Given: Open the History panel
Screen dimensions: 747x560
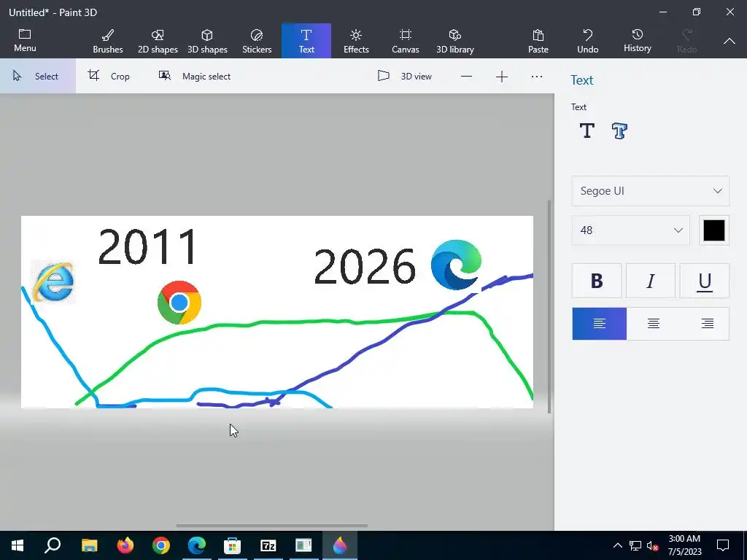Looking at the screenshot, I should tap(638, 41).
